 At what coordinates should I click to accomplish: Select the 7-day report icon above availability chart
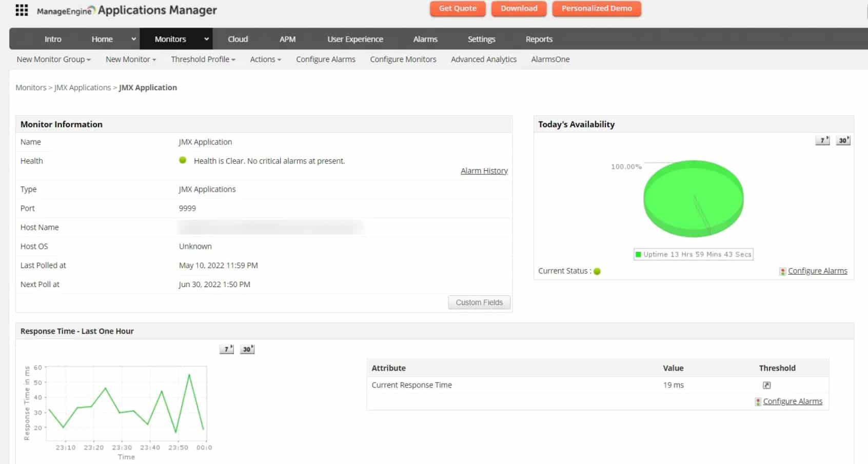point(822,140)
